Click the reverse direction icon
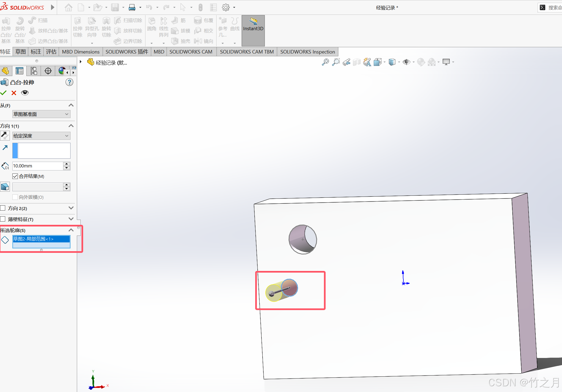 pos(5,136)
